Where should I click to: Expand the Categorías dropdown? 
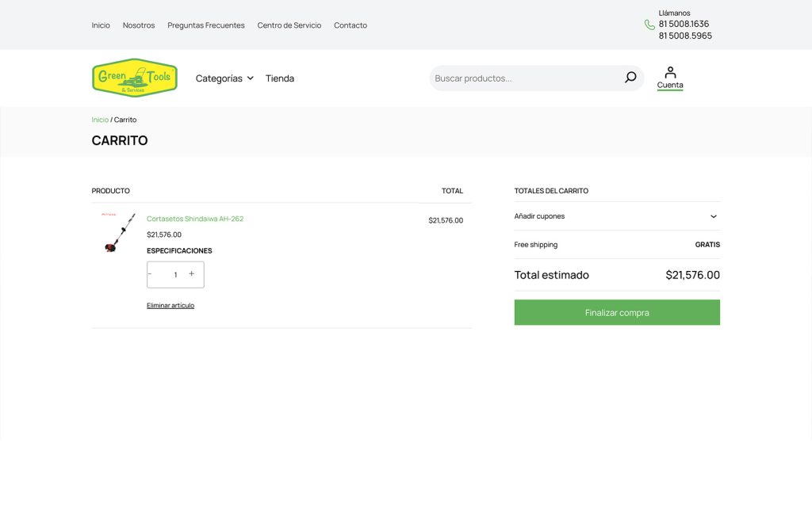(219, 78)
